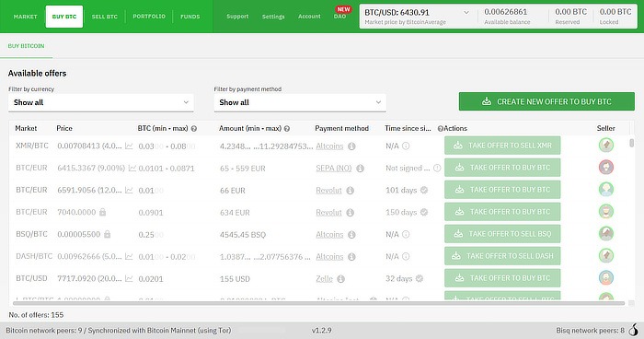
Task: Take 634 EUR Revolut offer to buy BTC
Action: pos(502,212)
